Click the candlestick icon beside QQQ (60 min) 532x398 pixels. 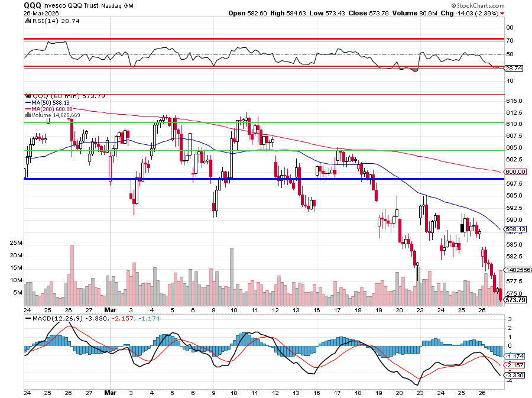(x=27, y=96)
